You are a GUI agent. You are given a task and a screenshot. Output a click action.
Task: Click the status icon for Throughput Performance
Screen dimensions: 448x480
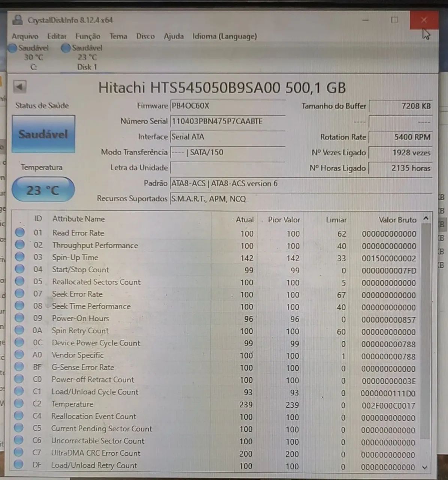point(20,244)
